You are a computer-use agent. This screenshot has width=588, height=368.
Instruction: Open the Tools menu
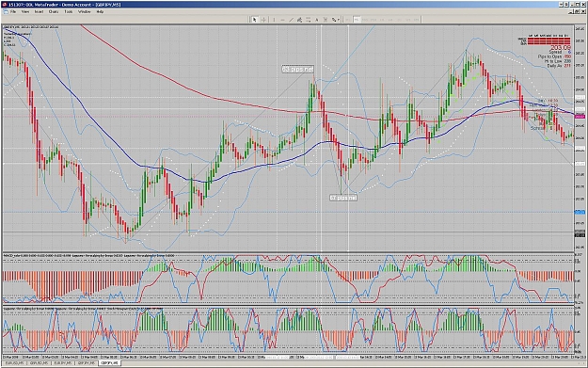point(69,11)
